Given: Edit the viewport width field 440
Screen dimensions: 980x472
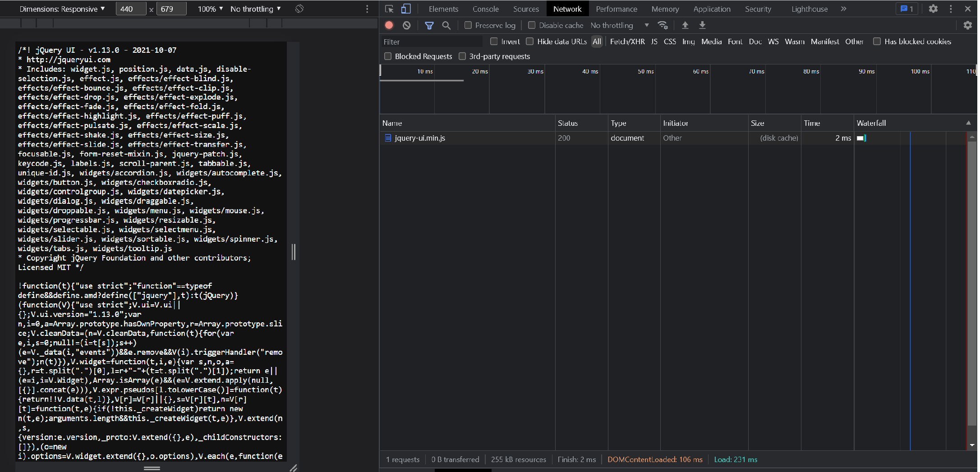Looking at the screenshot, I should point(130,9).
